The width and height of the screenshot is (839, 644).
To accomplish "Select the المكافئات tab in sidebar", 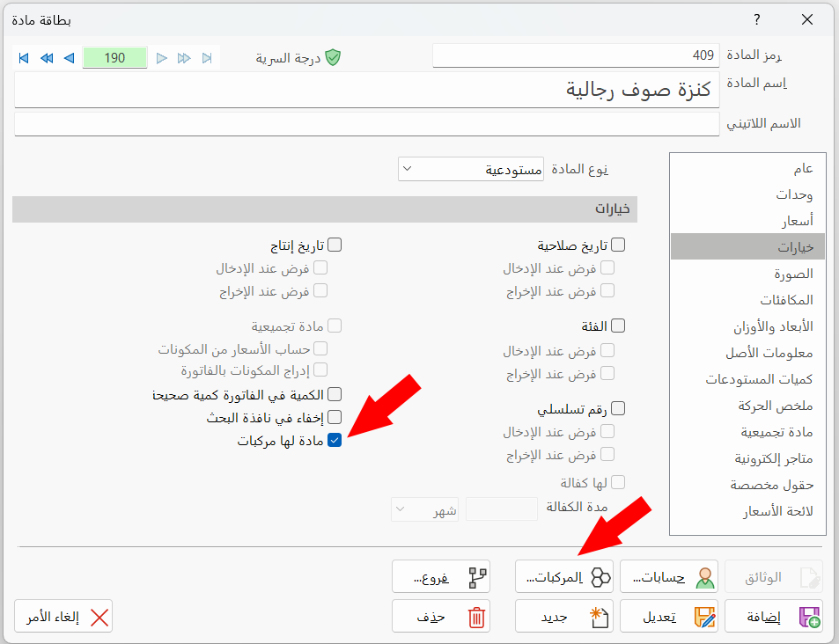I will 747,299.
